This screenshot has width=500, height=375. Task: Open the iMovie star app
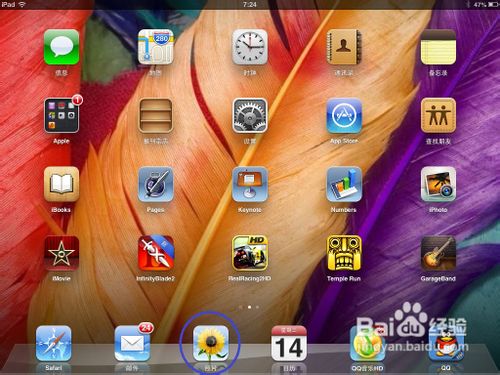61,253
